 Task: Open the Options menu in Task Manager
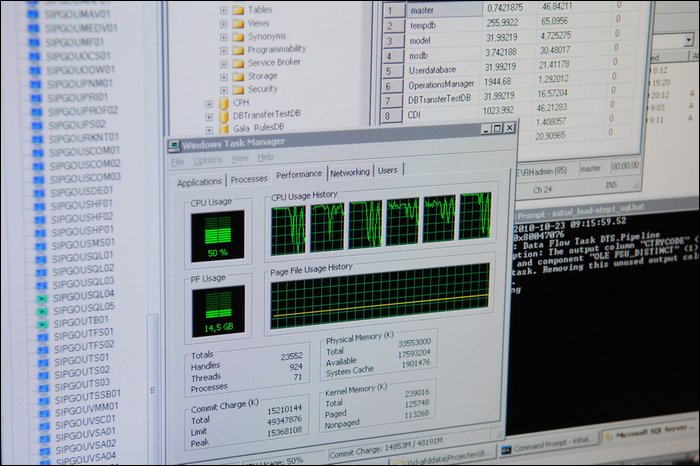point(208,160)
